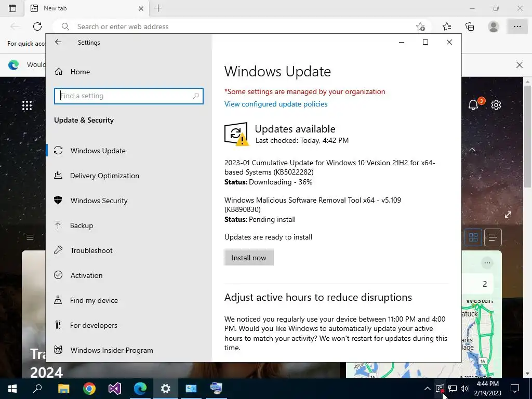This screenshot has height=399, width=532.
Task: Open a new tab in Edge
Action: click(158, 8)
